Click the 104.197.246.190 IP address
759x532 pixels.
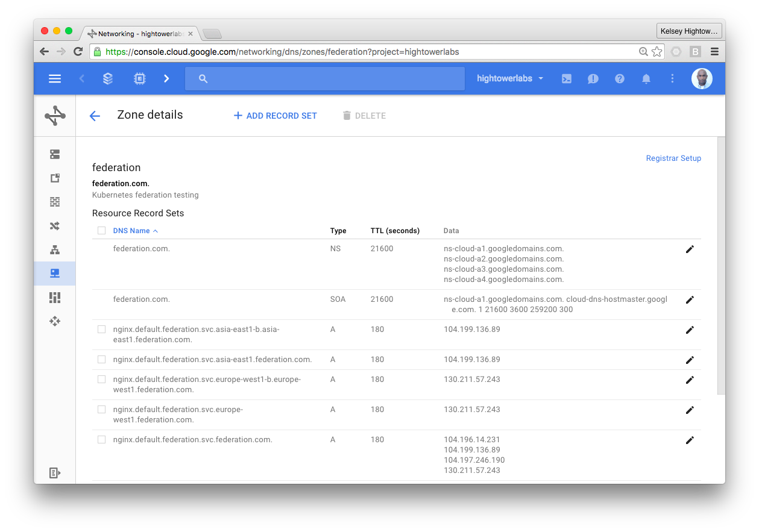coord(474,460)
